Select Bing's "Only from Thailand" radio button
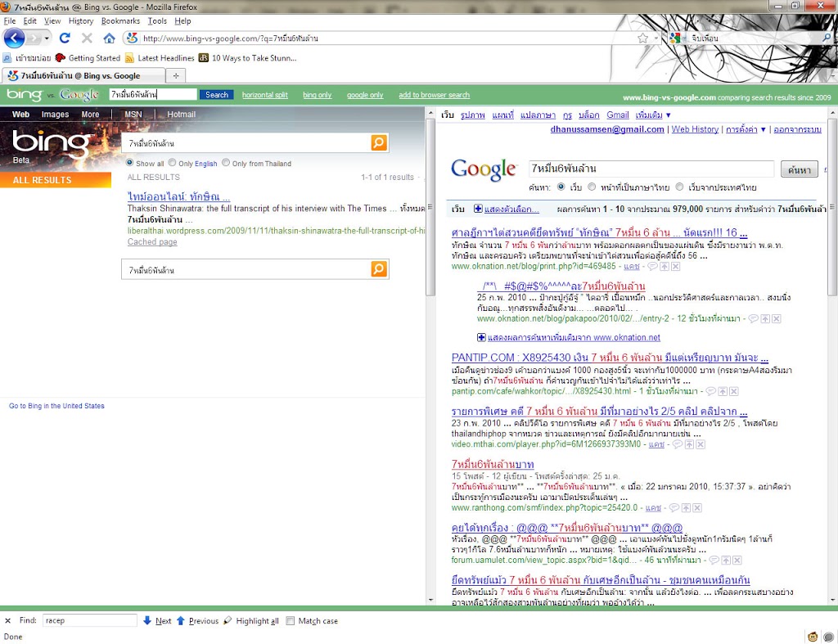The width and height of the screenshot is (838, 644). [227, 163]
